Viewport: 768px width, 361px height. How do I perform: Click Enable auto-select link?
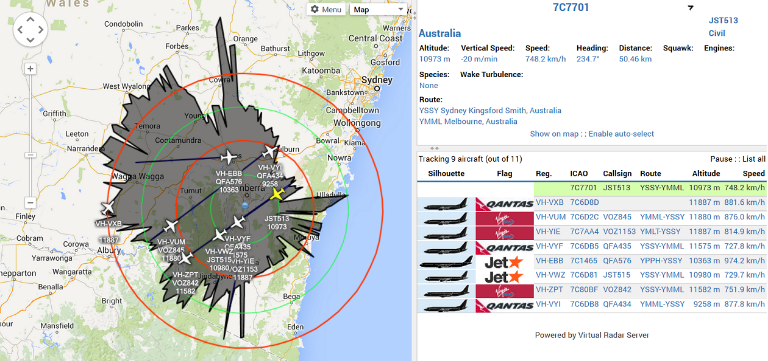tap(621, 134)
